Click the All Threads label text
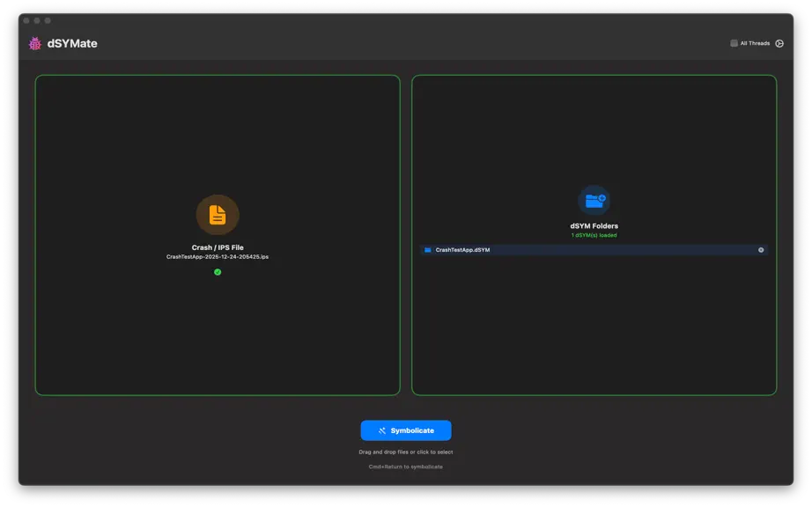 point(755,43)
